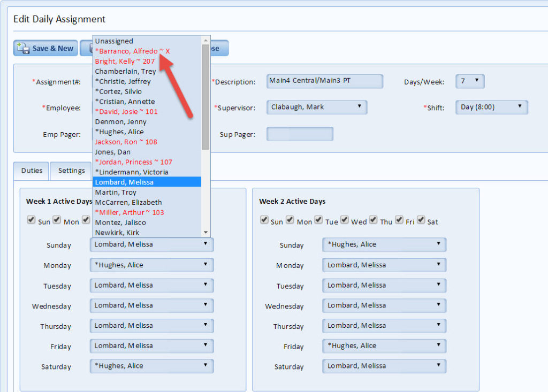This screenshot has width=548, height=392.
Task: Toggle Week 2 Wed checkbox
Action: [345, 220]
